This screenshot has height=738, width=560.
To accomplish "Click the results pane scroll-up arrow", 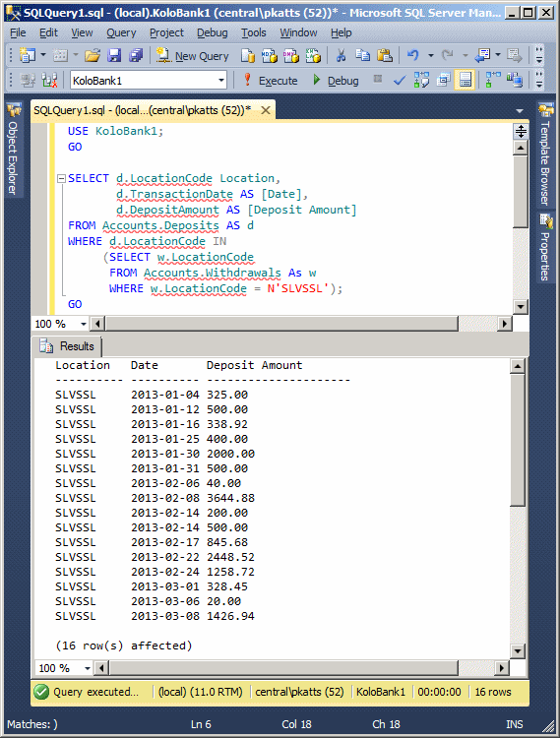I will 517,366.
